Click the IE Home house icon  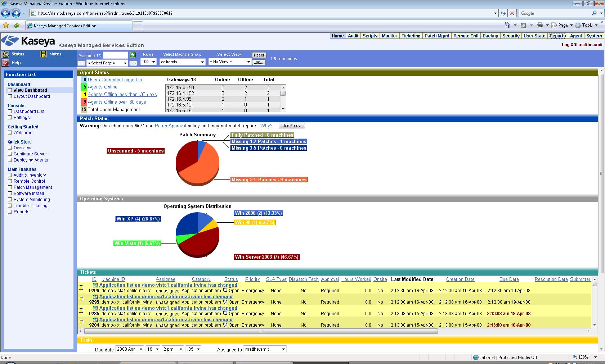click(507, 25)
